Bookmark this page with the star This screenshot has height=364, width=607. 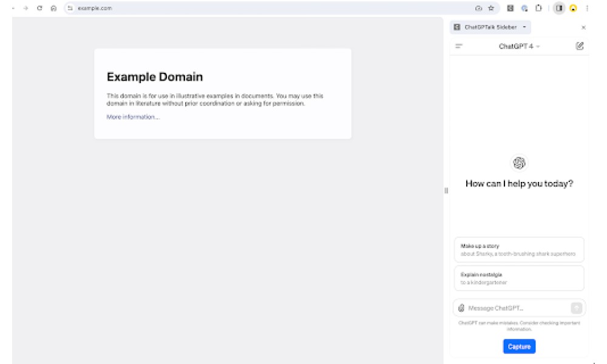491,8
